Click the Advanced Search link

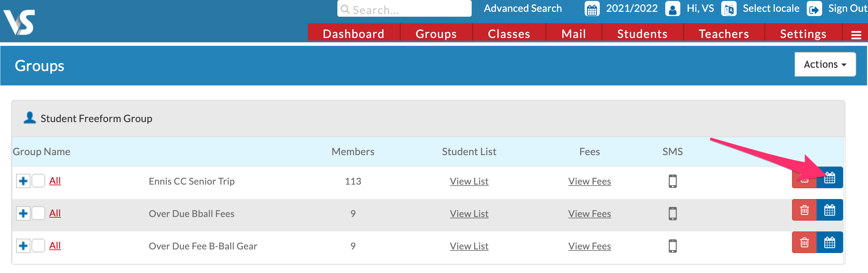tap(523, 9)
